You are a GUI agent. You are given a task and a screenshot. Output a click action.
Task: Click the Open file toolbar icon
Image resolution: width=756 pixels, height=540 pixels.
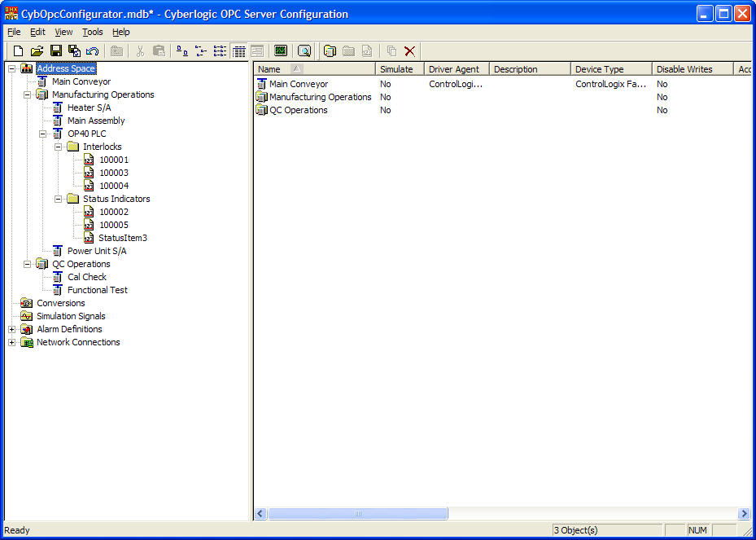coord(37,51)
